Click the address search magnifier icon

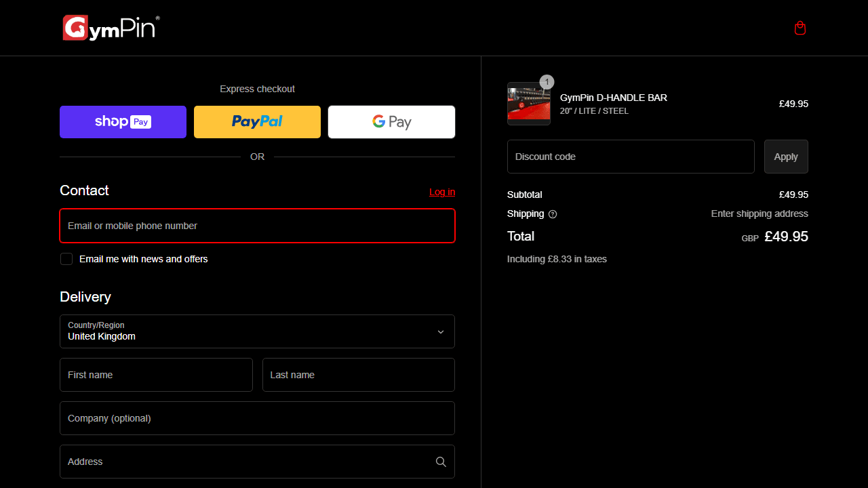coord(441,462)
